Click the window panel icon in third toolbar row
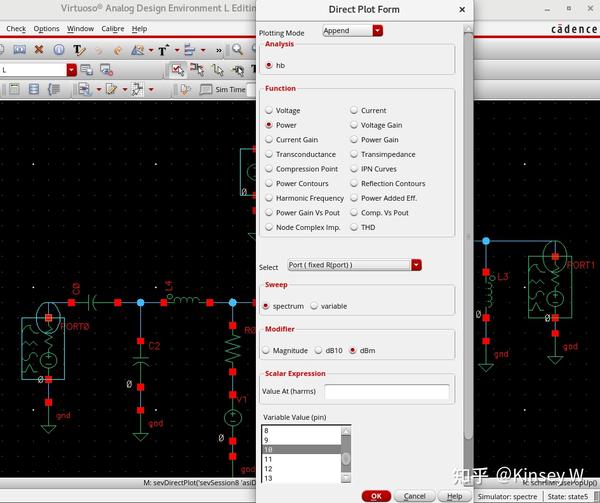 [15, 90]
